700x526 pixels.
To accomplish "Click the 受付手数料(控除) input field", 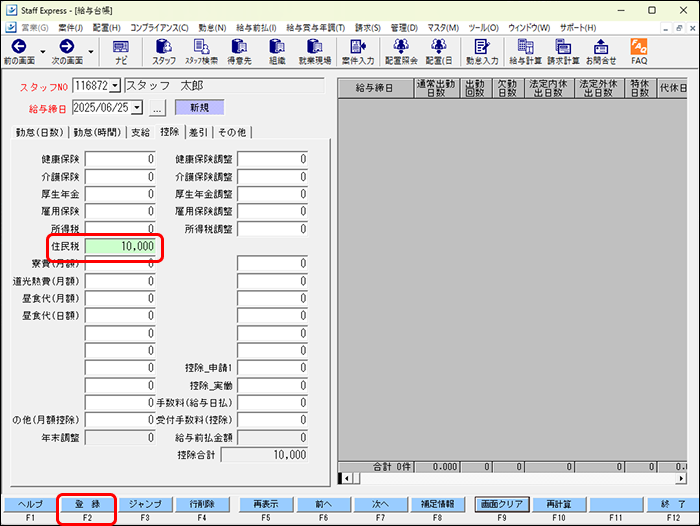I will [x=272, y=421].
